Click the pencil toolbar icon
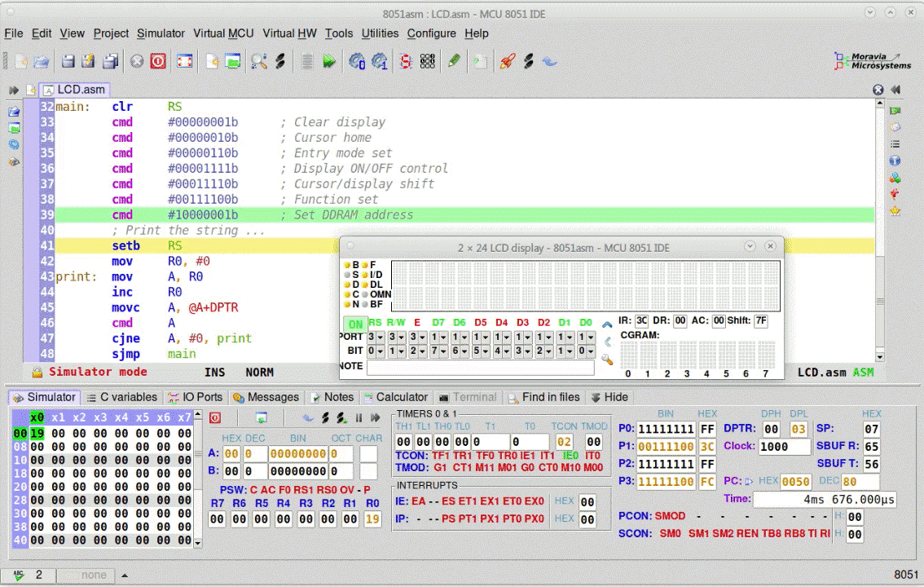 [454, 61]
